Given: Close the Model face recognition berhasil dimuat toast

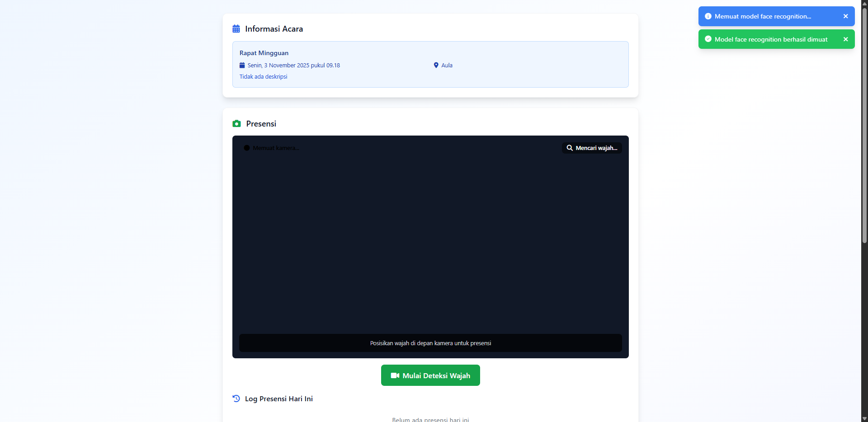Looking at the screenshot, I should [845, 39].
